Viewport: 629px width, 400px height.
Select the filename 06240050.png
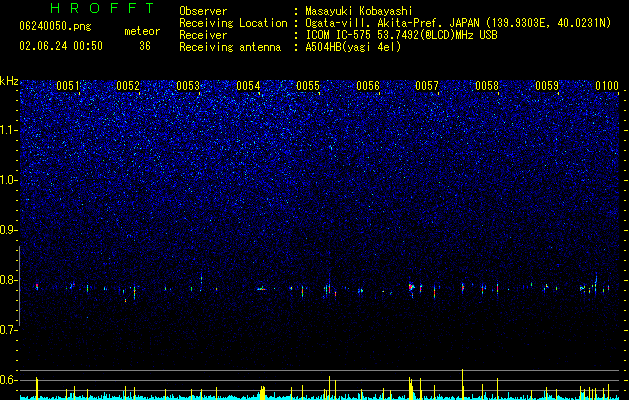coord(55,26)
